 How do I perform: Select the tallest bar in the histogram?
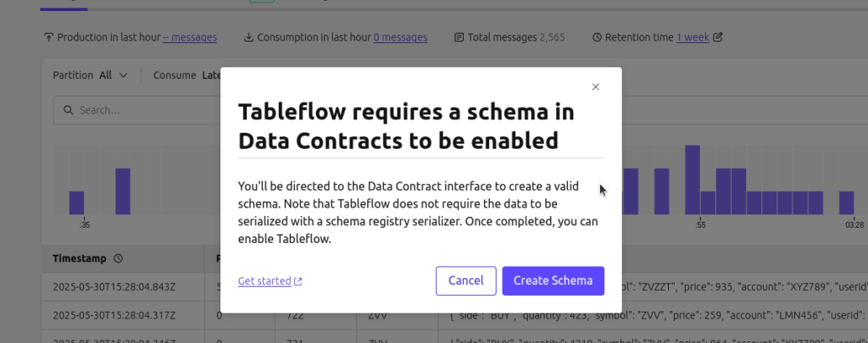693,180
